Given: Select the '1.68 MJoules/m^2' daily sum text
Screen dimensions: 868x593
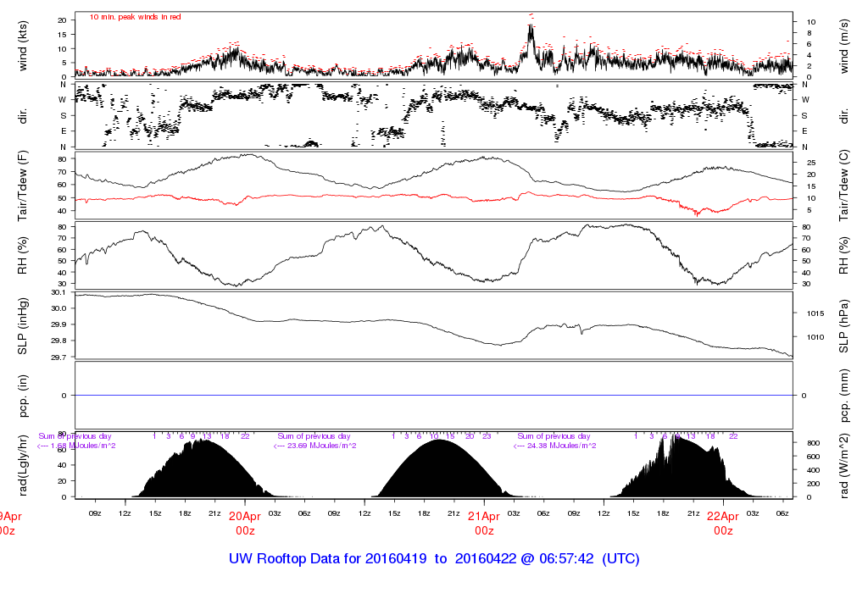Looking at the screenshot, I should point(83,446).
